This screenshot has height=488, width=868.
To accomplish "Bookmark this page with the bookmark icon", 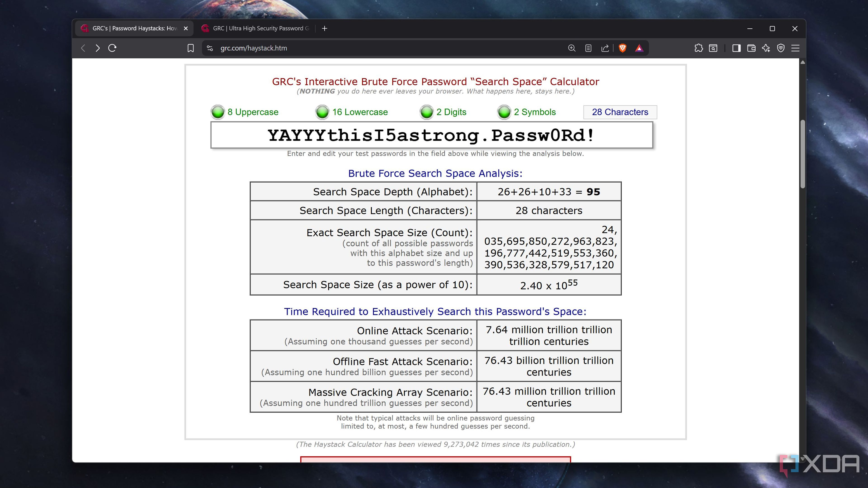I will click(x=190, y=48).
